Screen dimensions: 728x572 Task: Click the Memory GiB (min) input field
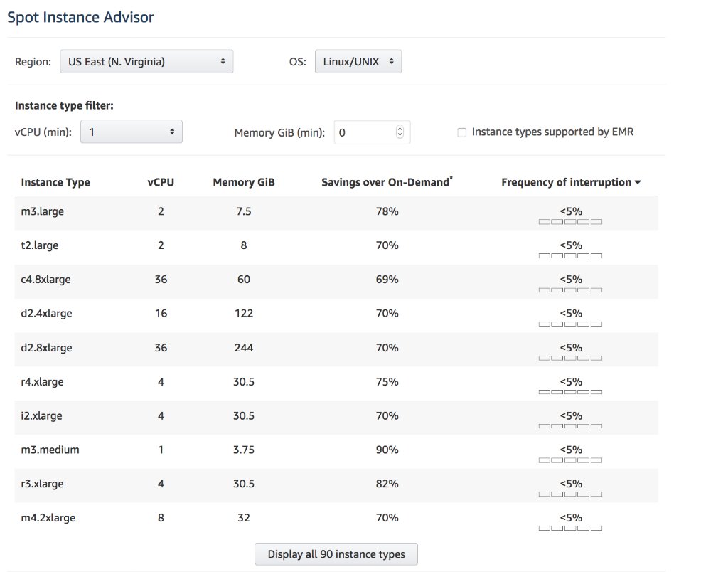372,133
